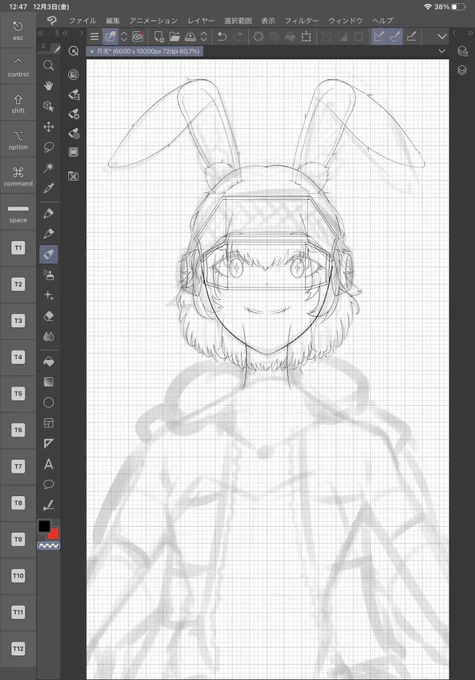Screen dimensions: 475x680
Task: Select the transparent color swatch
Action: 49,546
